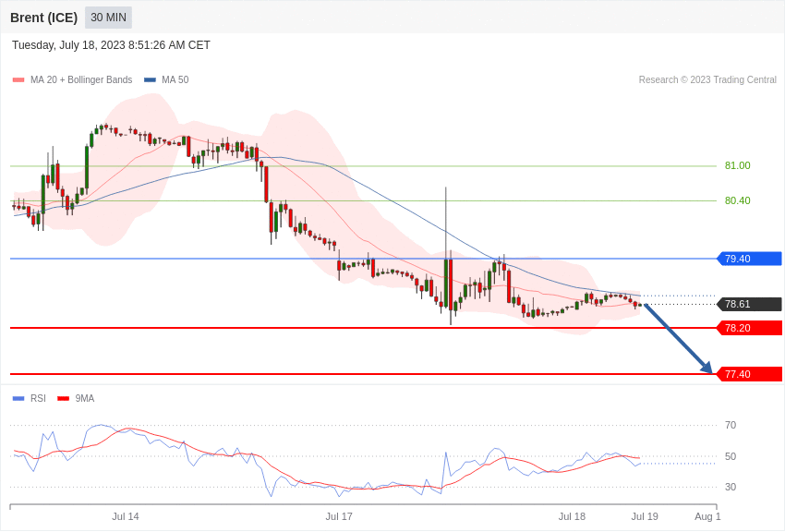The height and width of the screenshot is (532, 785).
Task: Select the MA 20 + Bollinger Bands label
Action: [x=81, y=79]
